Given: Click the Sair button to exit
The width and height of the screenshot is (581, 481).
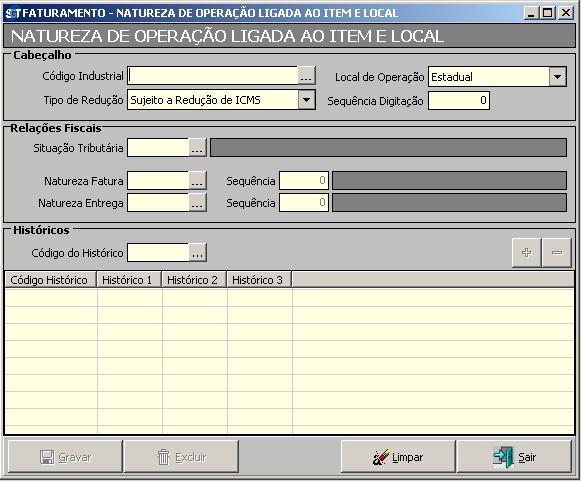Looking at the screenshot, I should [x=514, y=457].
